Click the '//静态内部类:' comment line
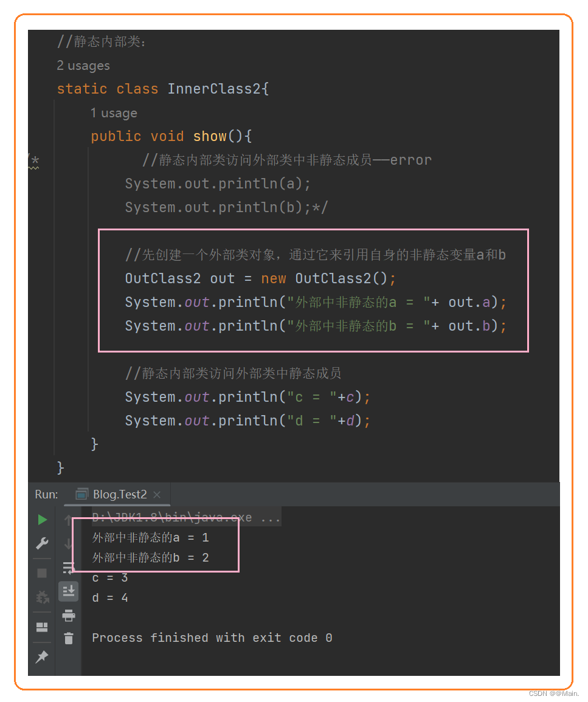 click(x=101, y=42)
